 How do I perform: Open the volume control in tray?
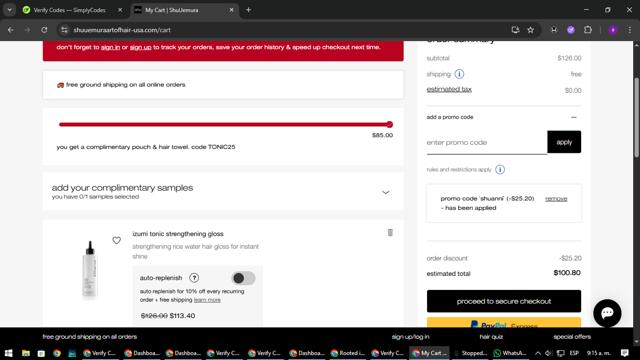pyautogui.click(x=549, y=353)
